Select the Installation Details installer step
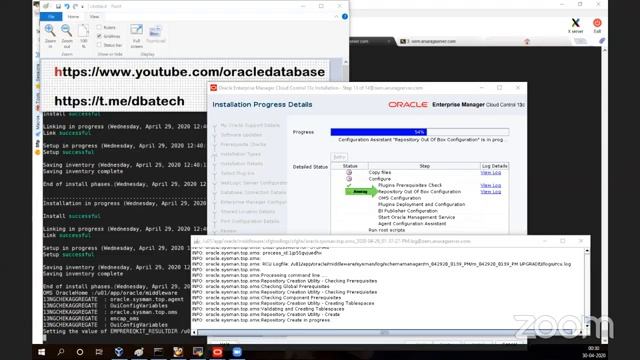 click(242, 164)
